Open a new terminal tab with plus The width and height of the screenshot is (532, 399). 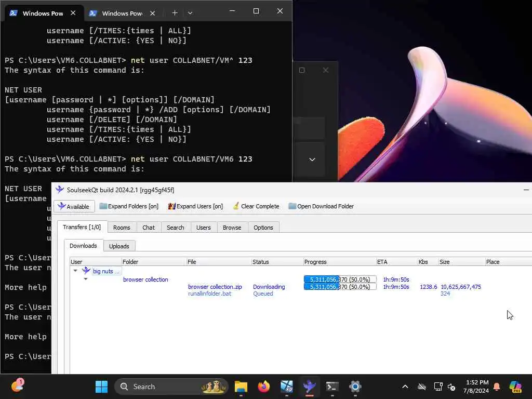pyautogui.click(x=175, y=13)
